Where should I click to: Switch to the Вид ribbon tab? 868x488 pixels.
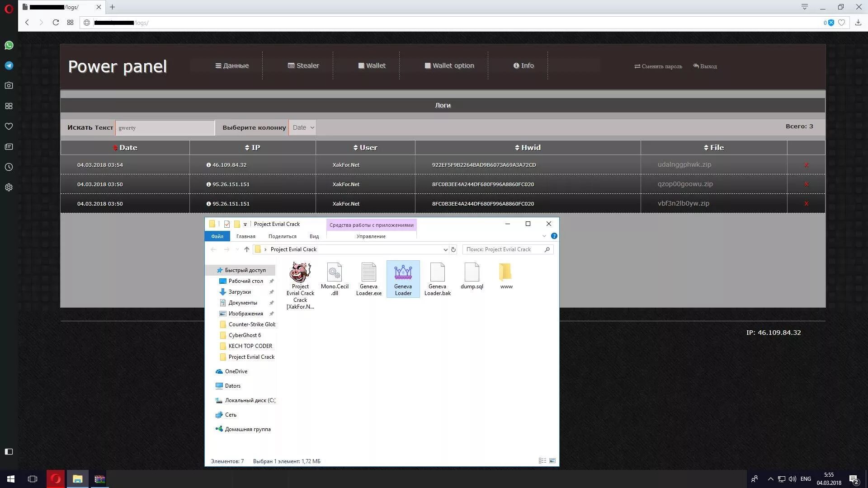click(314, 236)
